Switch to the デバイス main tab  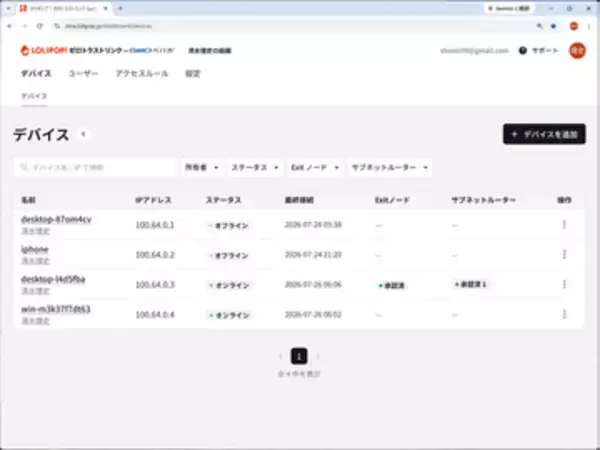coord(36,73)
